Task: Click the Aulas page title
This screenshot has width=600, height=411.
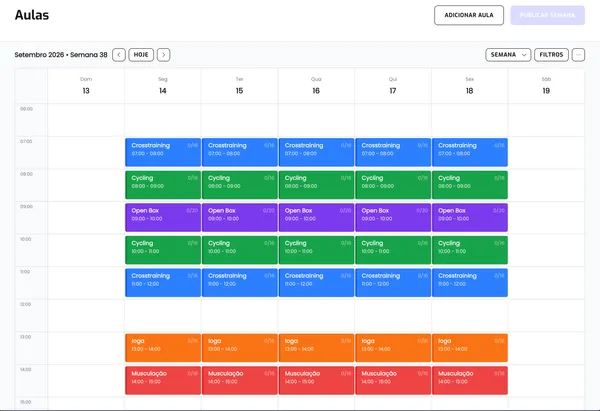Action: pyautogui.click(x=32, y=15)
